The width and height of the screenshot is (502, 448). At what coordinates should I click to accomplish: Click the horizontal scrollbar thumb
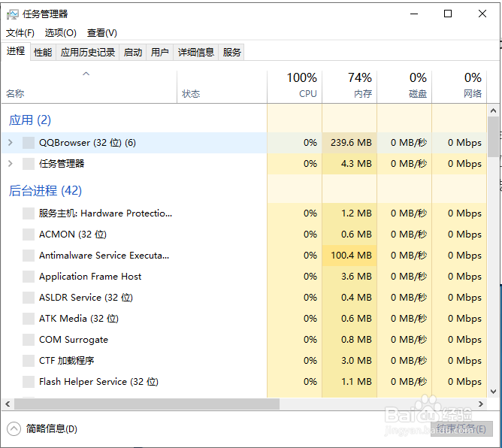click(x=143, y=404)
